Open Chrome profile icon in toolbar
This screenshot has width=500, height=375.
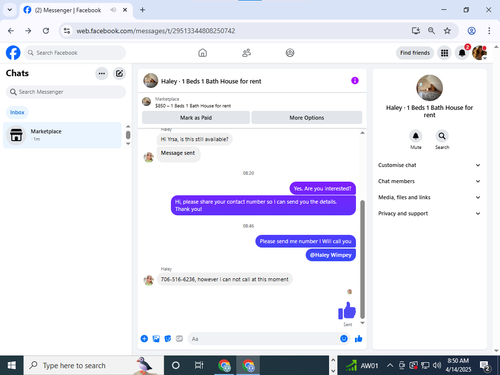tap(472, 31)
